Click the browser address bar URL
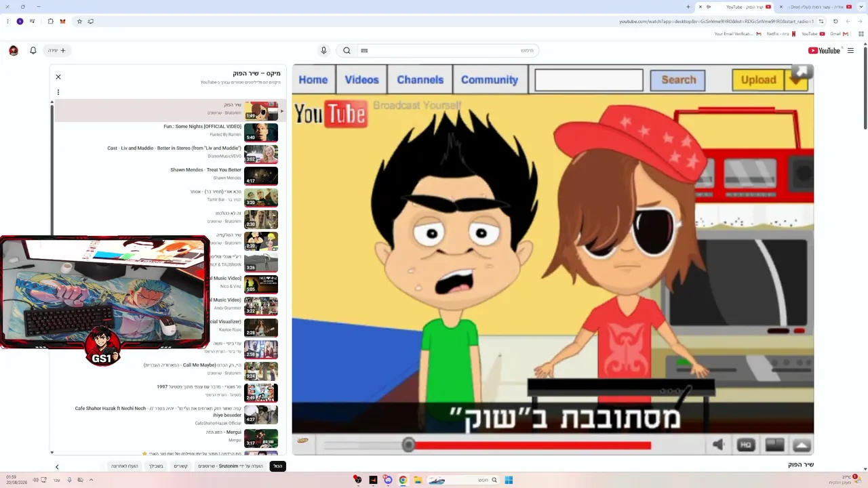868x488 pixels. point(716,21)
